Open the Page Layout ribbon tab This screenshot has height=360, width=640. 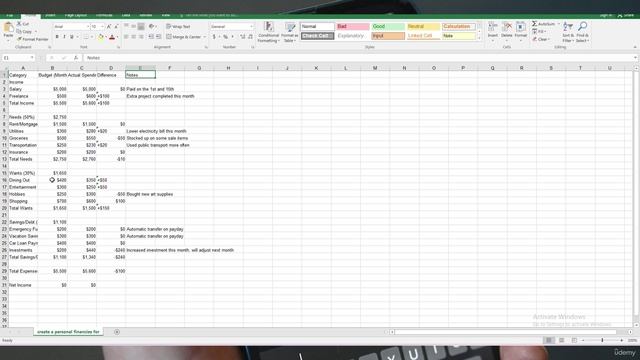pyautogui.click(x=76, y=16)
